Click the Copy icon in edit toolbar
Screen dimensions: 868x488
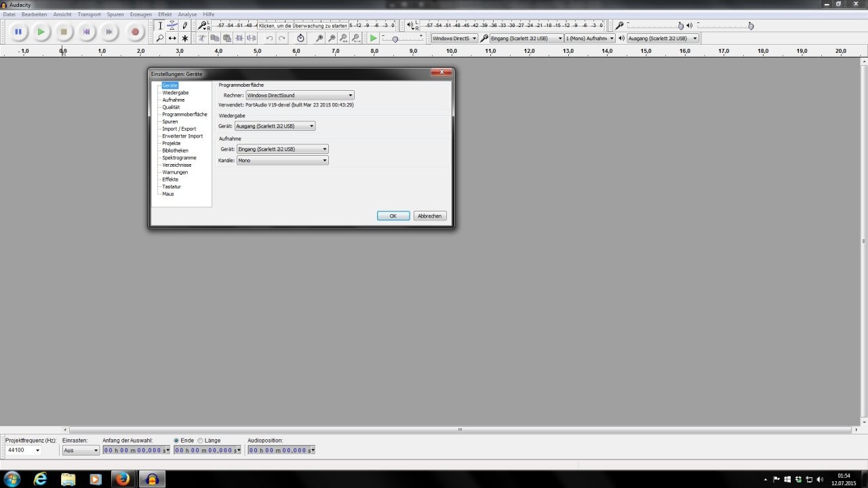(x=214, y=39)
